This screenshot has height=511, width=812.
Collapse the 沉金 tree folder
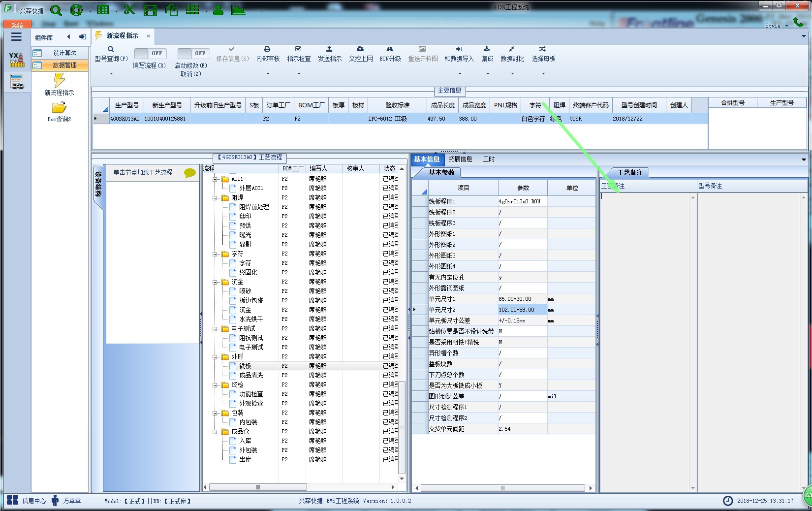point(215,282)
